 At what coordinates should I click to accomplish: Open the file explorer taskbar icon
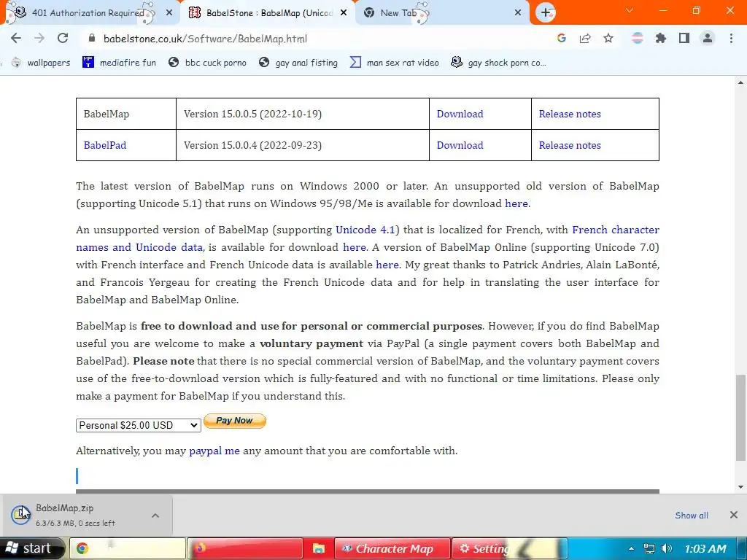[318, 548]
